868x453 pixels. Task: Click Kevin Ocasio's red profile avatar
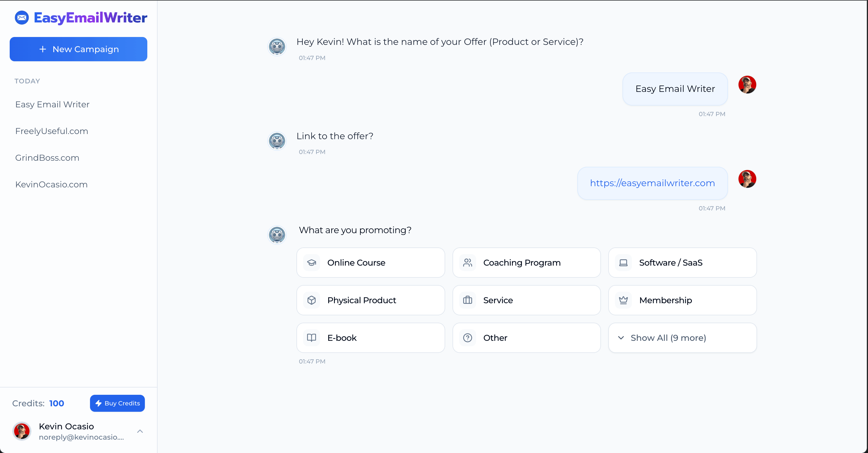pos(22,431)
